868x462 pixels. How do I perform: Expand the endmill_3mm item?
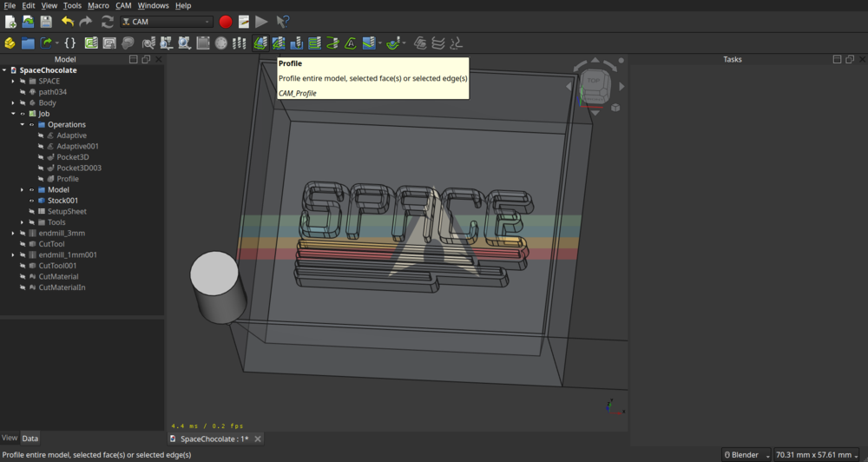coord(13,234)
